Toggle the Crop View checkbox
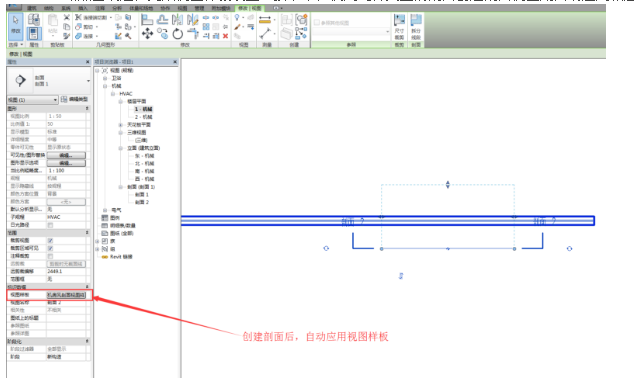Screen dimensions: 634x386 click(x=51, y=240)
